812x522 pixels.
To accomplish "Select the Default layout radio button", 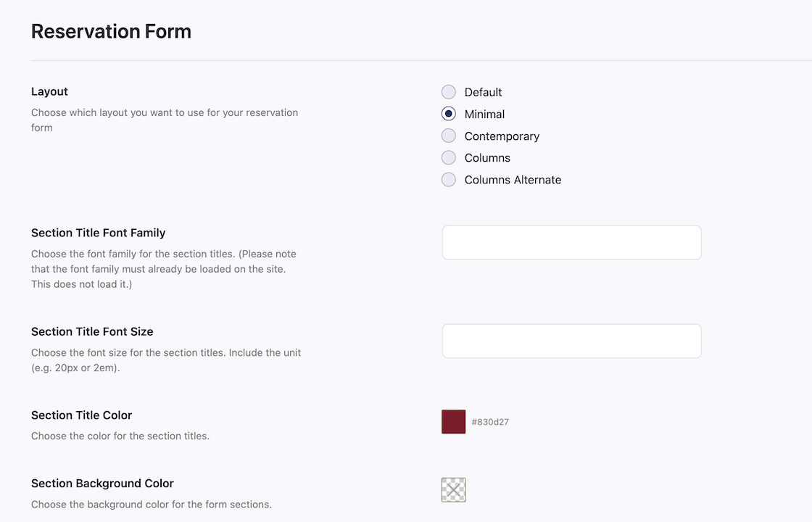I will (449, 92).
